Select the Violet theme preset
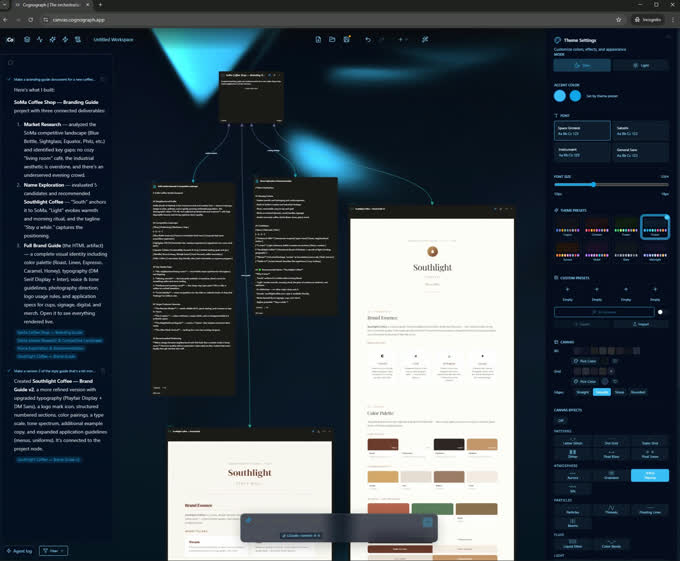This screenshot has width=680, height=561. point(597,252)
